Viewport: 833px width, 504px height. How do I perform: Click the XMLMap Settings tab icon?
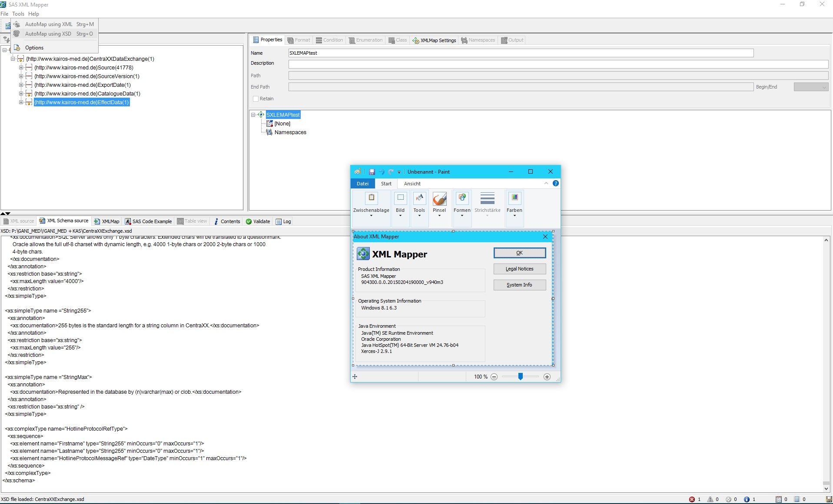coord(416,40)
